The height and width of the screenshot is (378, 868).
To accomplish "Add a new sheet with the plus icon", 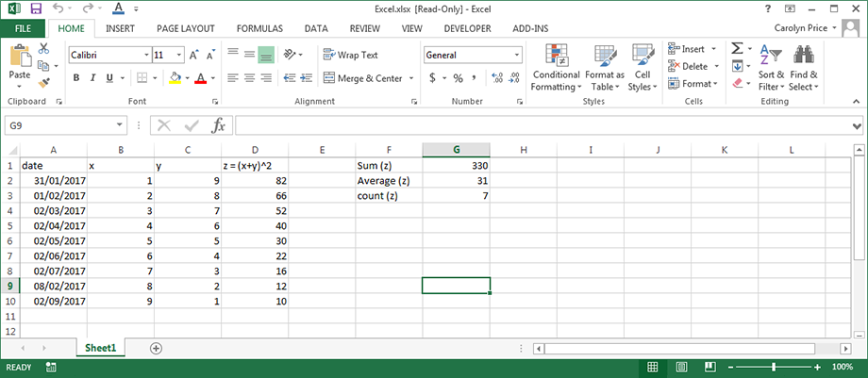I will tap(156, 348).
